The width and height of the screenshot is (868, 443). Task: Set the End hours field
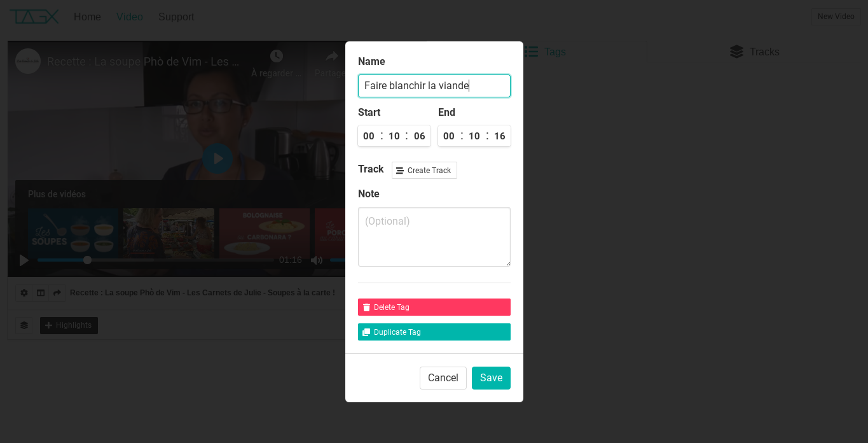(x=449, y=136)
